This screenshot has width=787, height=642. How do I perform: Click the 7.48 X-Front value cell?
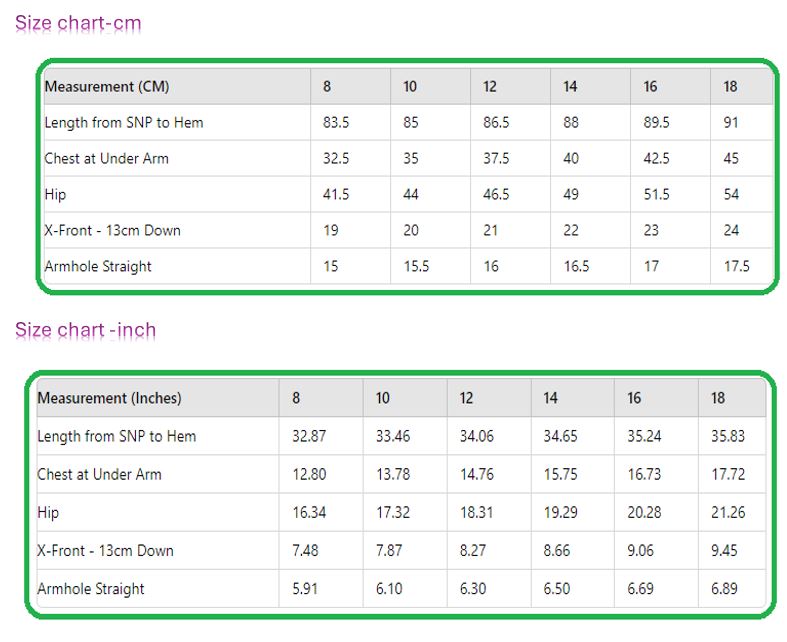coord(305,550)
